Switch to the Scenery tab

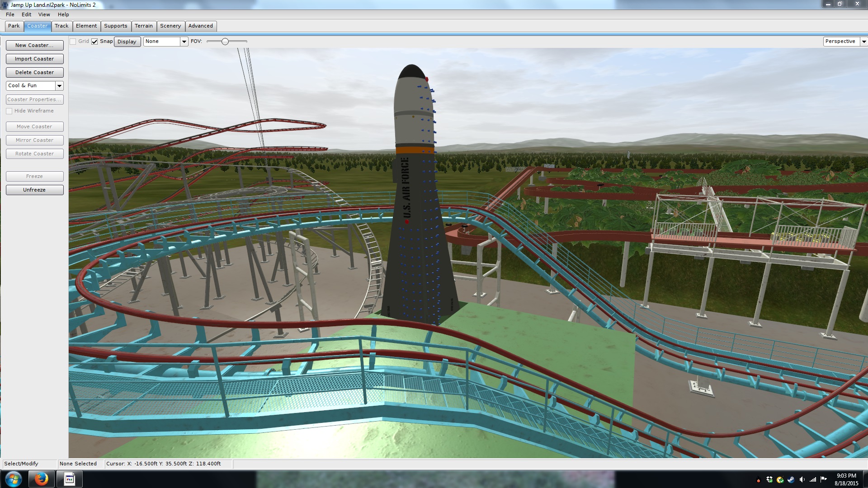170,26
